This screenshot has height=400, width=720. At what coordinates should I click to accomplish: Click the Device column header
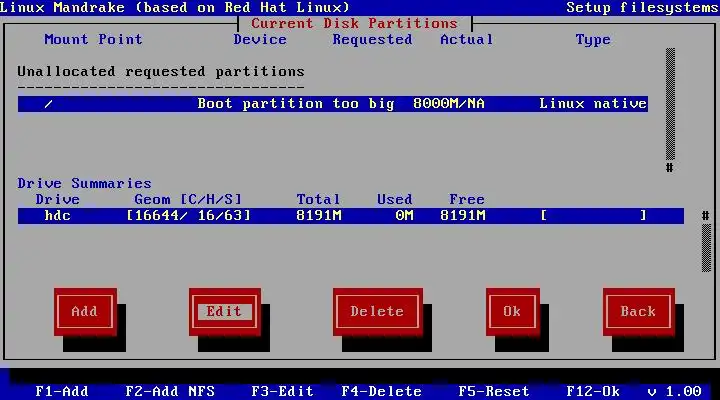pyautogui.click(x=260, y=39)
